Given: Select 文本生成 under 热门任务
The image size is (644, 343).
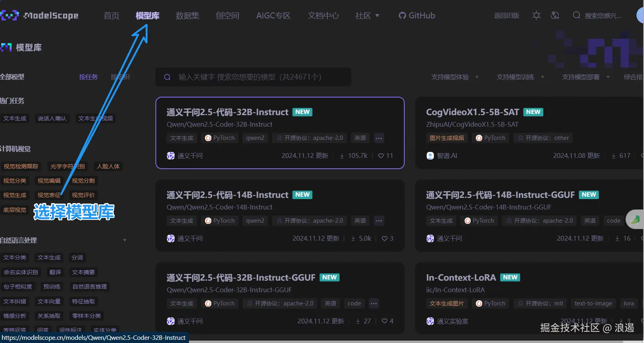Looking at the screenshot, I should coord(15,118).
